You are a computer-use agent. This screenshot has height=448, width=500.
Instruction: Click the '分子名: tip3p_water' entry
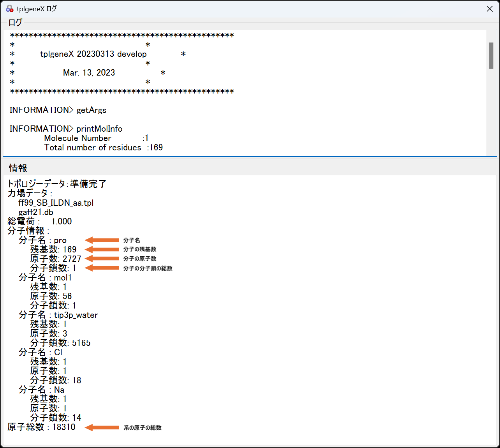(x=58, y=315)
